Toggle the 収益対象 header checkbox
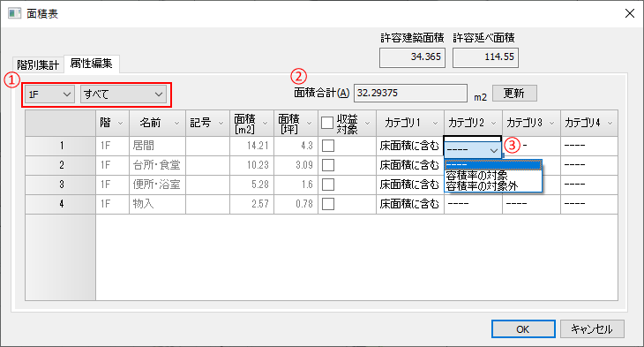This screenshot has width=644, height=347. [327, 123]
